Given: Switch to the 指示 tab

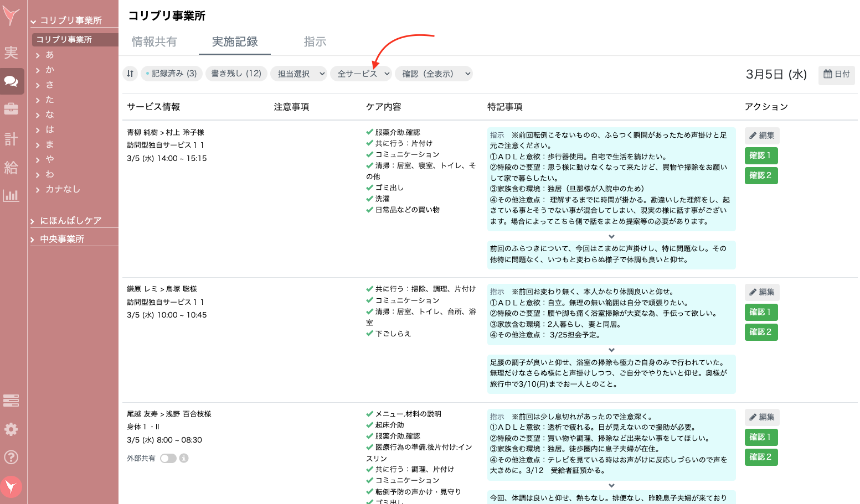Looking at the screenshot, I should (x=315, y=41).
